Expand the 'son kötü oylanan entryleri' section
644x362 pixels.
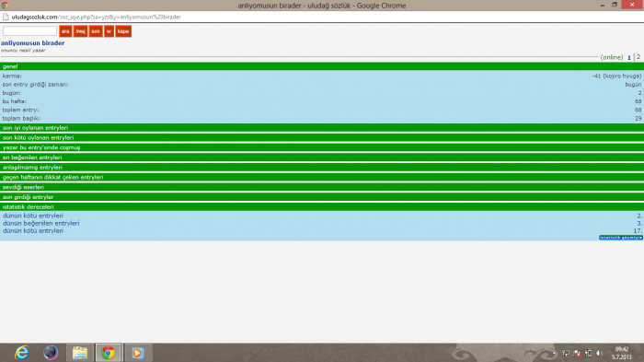pos(322,137)
